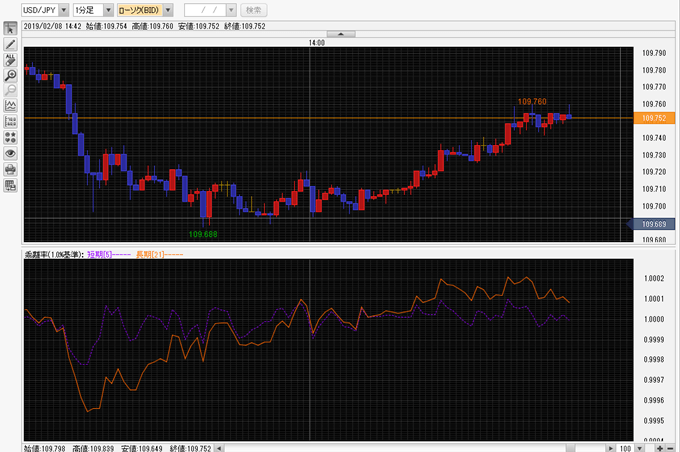This screenshot has height=452, width=680.
Task: Open the symbols and marks icon
Action: pyautogui.click(x=10, y=138)
